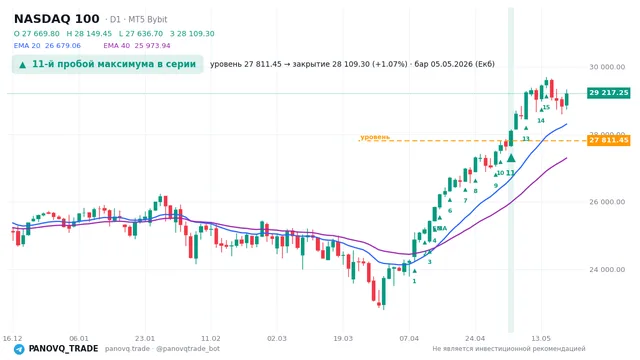Image resolution: width=640 pixels, height=360 pixels.
Task: Click the orange level price tag 27 811.45
Action: 609,140
